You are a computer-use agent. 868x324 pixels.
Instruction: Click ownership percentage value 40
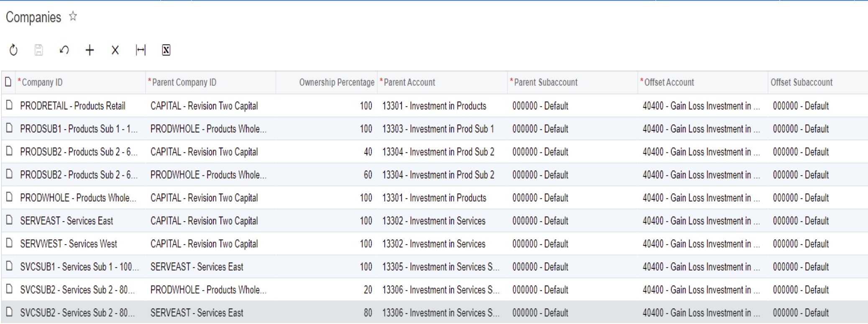click(368, 152)
